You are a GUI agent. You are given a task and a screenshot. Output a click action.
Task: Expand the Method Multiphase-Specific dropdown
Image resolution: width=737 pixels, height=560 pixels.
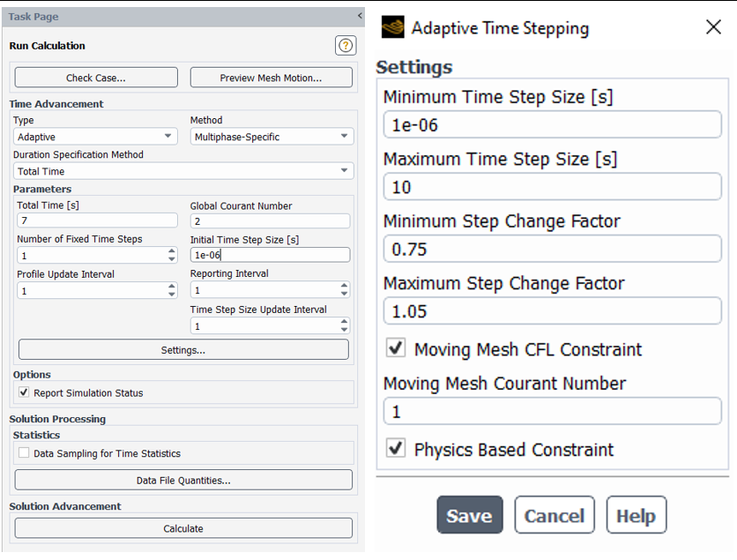point(272,137)
